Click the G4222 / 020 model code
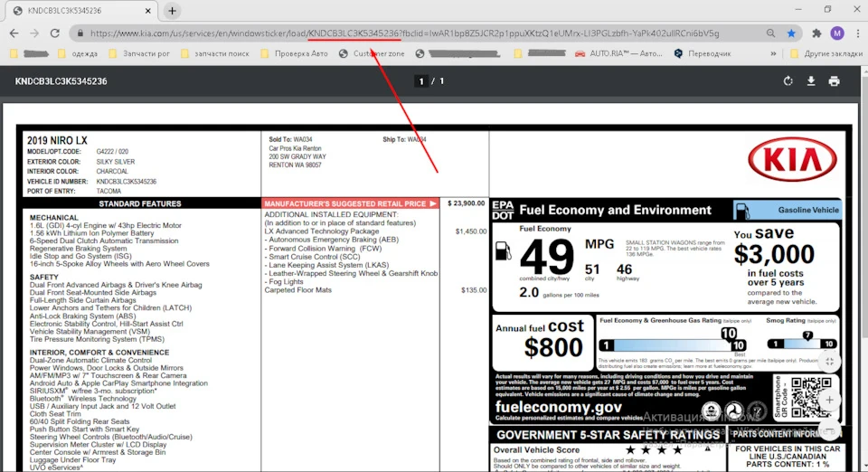Viewport: 868px width, 472px height. pyautogui.click(x=112, y=152)
